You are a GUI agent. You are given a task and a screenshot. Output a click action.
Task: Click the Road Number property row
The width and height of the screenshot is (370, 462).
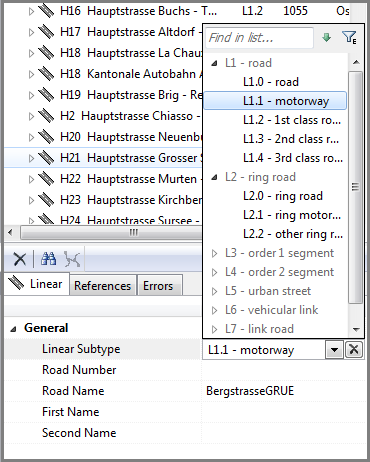pos(185,370)
